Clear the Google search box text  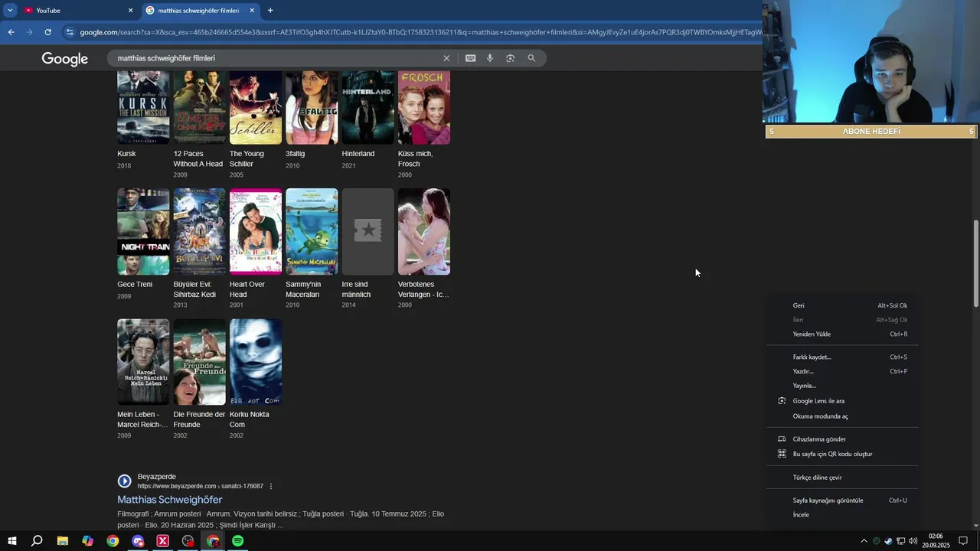pos(446,58)
